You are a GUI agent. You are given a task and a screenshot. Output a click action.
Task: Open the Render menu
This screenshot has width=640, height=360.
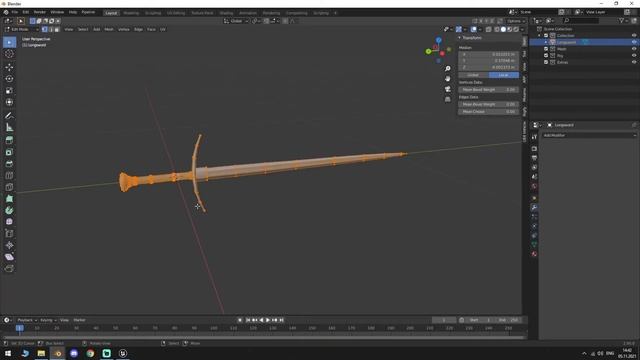[40, 12]
